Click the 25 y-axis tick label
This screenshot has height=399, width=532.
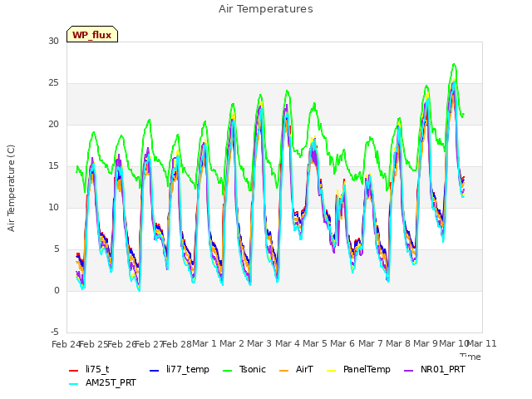(53, 83)
